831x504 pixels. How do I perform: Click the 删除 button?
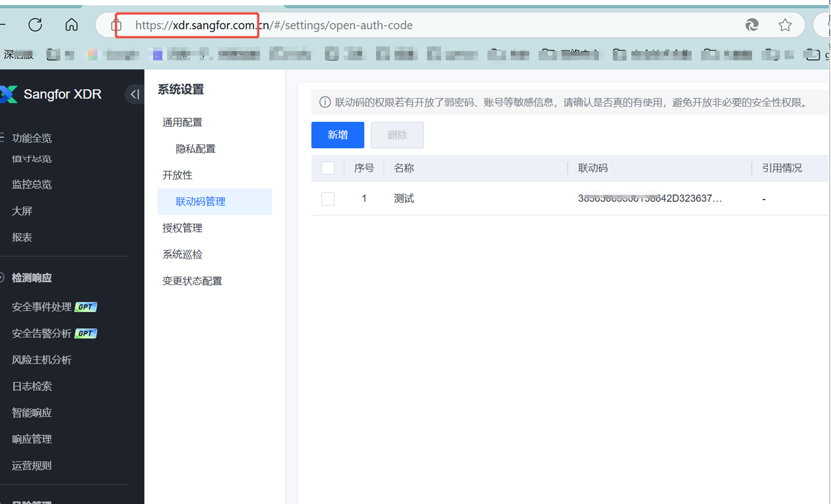(397, 135)
